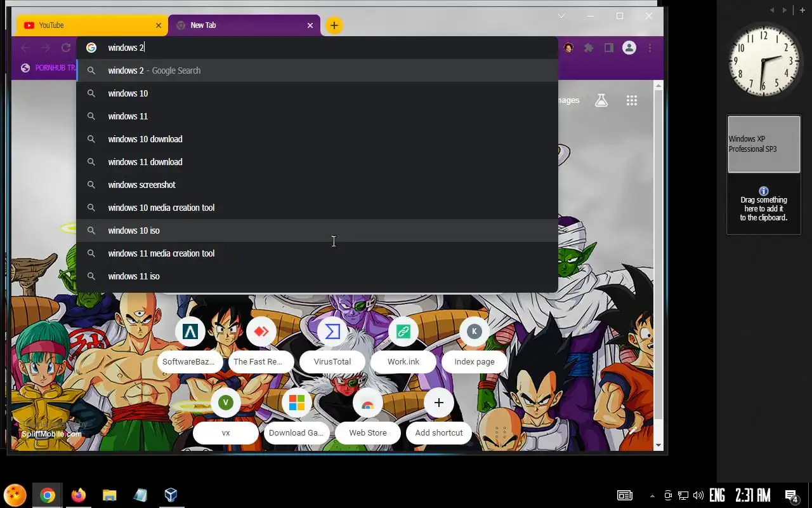Reload the page with the refresh icon

point(66,48)
